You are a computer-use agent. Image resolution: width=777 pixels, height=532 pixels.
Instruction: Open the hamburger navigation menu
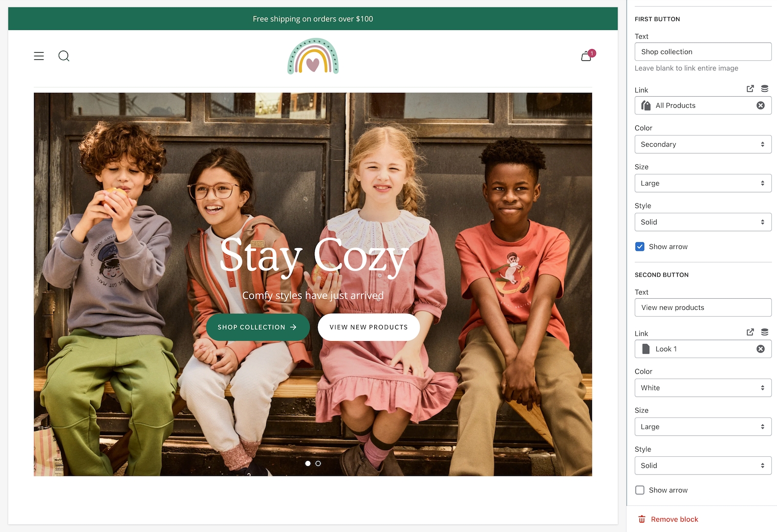39,56
